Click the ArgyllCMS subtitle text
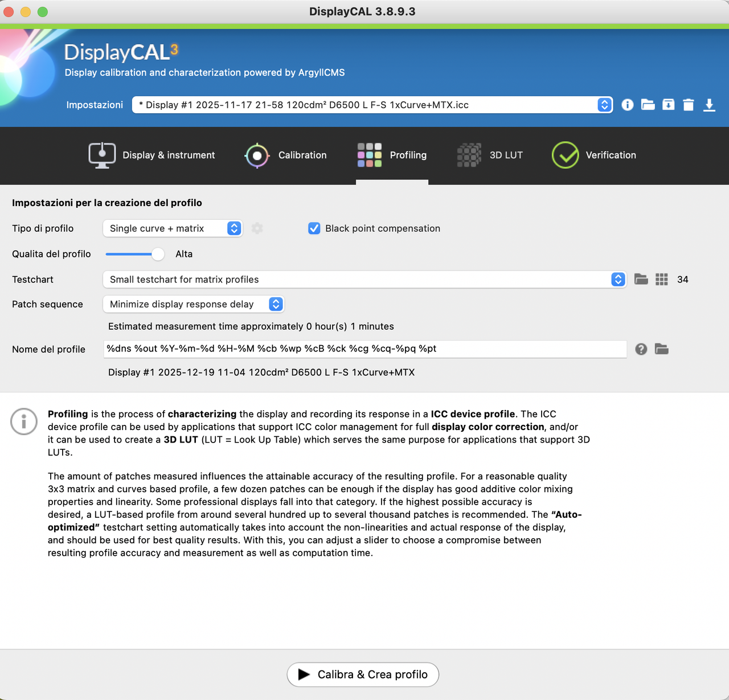 pyautogui.click(x=204, y=72)
